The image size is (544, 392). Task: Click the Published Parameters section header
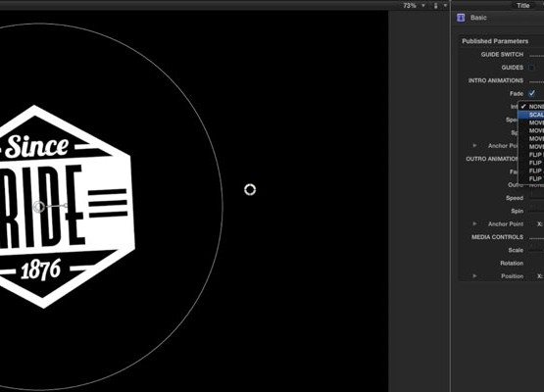click(495, 41)
